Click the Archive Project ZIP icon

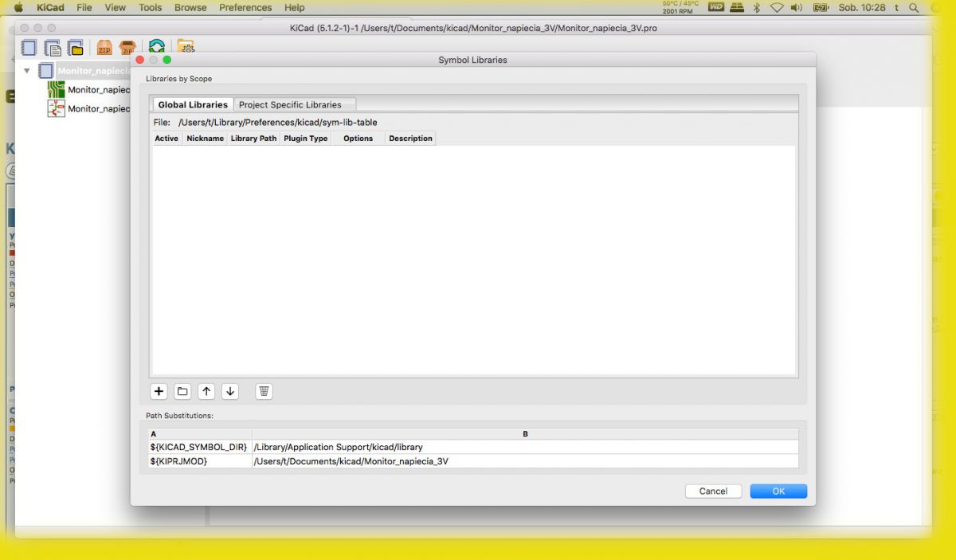[x=104, y=48]
